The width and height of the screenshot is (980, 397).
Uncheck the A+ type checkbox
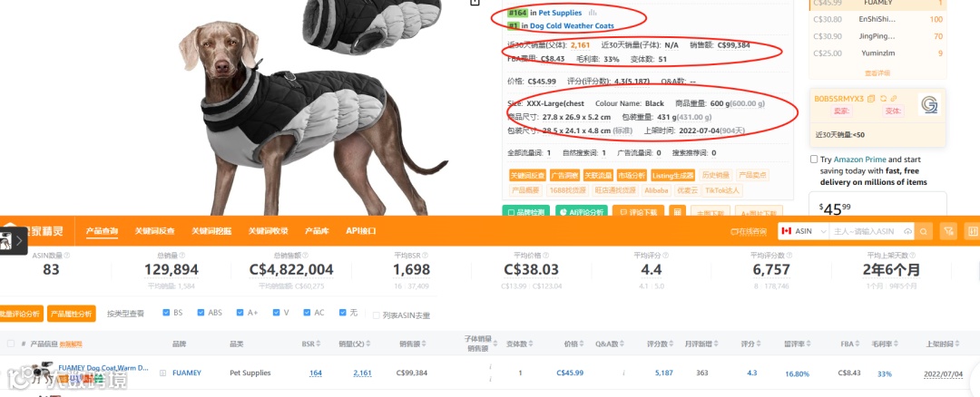pyautogui.click(x=240, y=313)
